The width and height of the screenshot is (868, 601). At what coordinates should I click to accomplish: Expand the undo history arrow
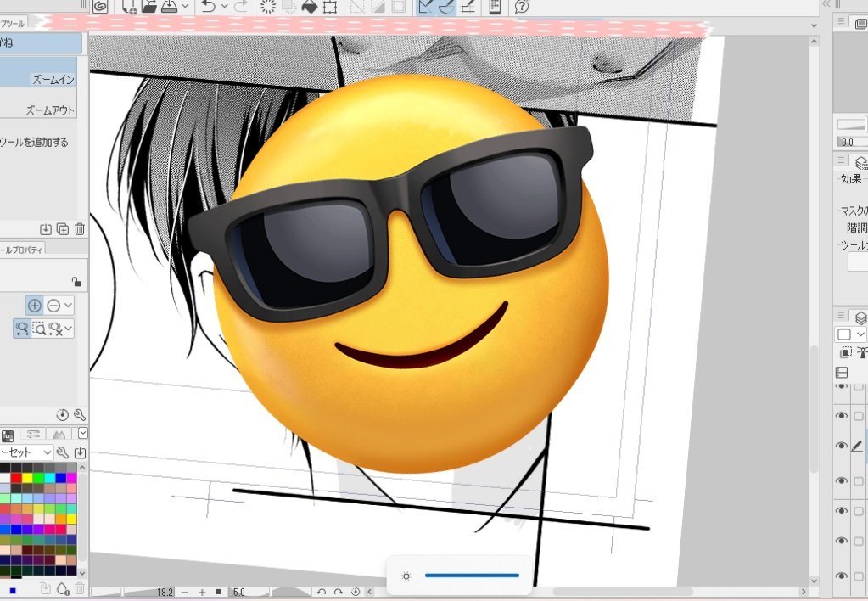coord(224,6)
